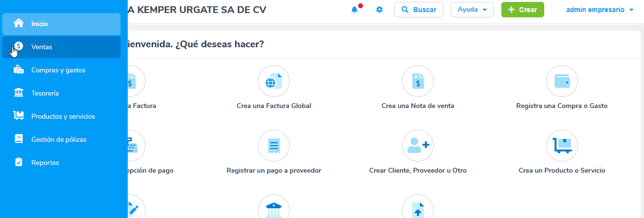Navigate to Productos y servicios
This screenshot has height=218, width=644.
pyautogui.click(x=63, y=116)
